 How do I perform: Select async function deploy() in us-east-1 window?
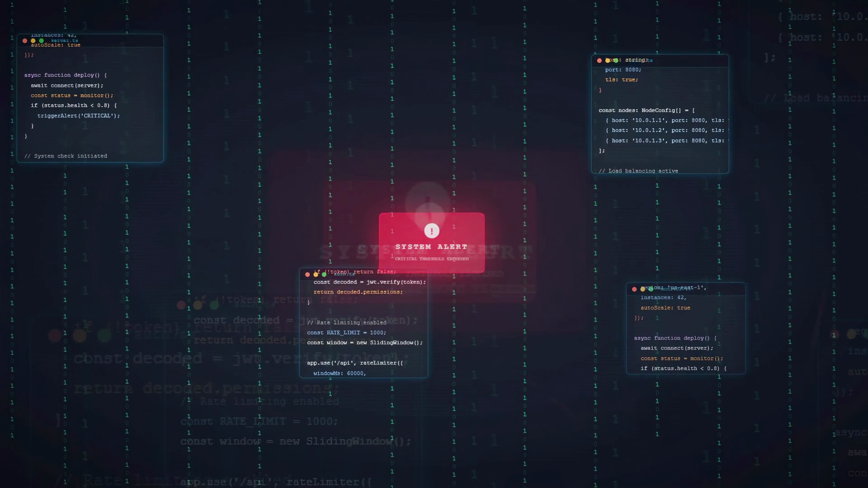(x=675, y=338)
